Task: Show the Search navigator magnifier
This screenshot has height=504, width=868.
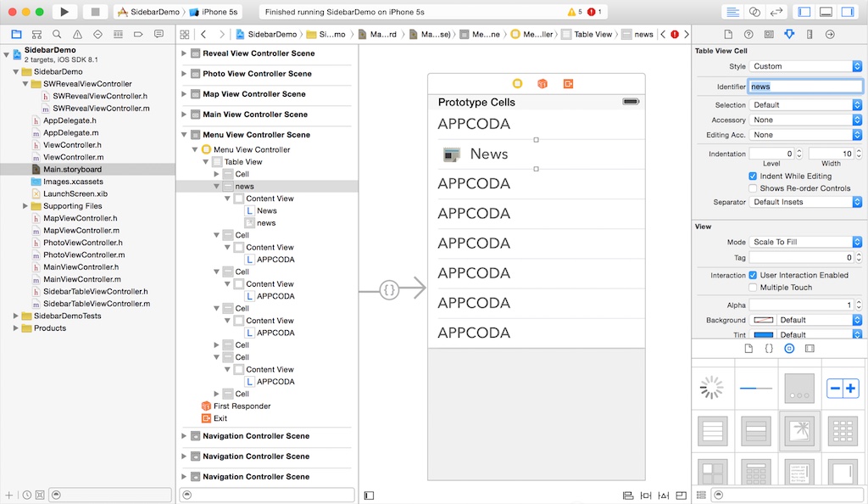Action: click(x=57, y=34)
